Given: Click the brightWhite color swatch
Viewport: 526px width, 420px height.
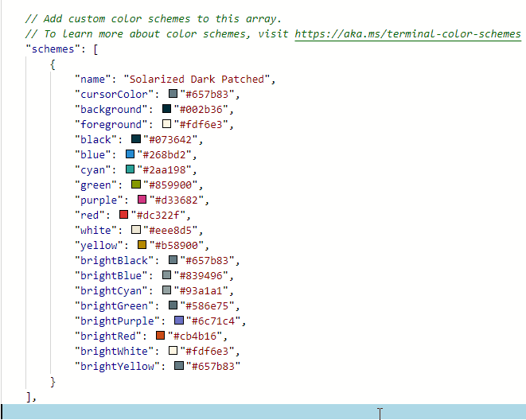Looking at the screenshot, I should (173, 351).
